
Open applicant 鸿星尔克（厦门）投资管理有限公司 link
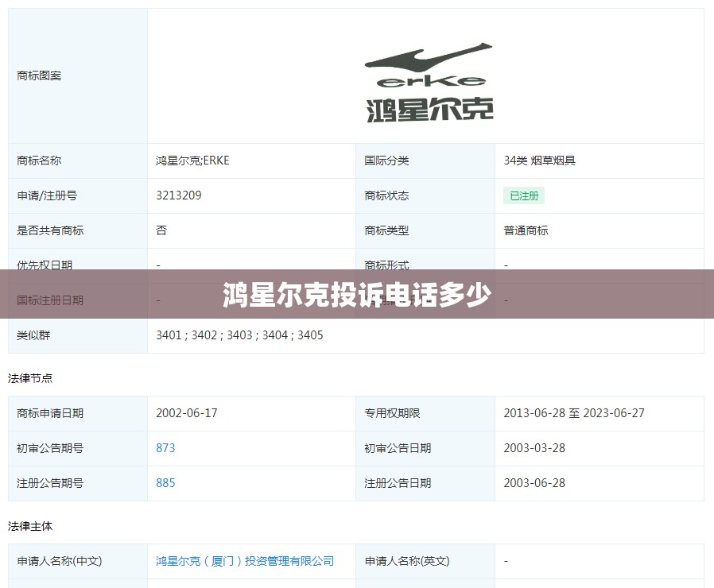pyautogui.click(x=245, y=561)
